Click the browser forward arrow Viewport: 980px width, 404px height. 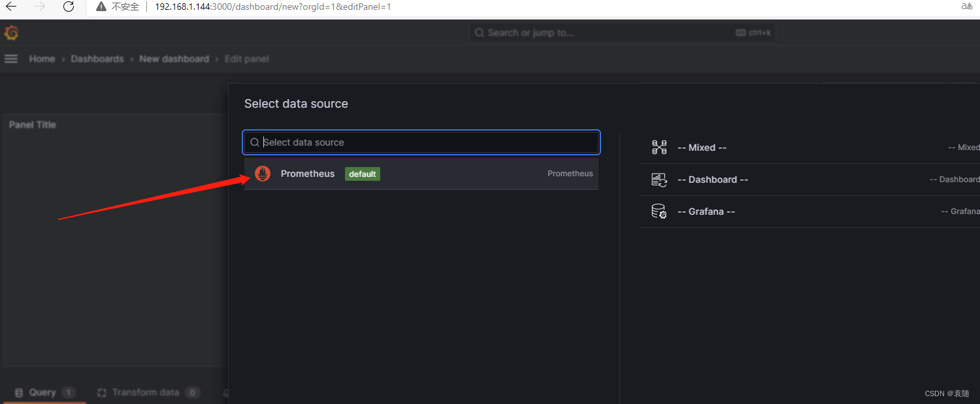tap(40, 7)
